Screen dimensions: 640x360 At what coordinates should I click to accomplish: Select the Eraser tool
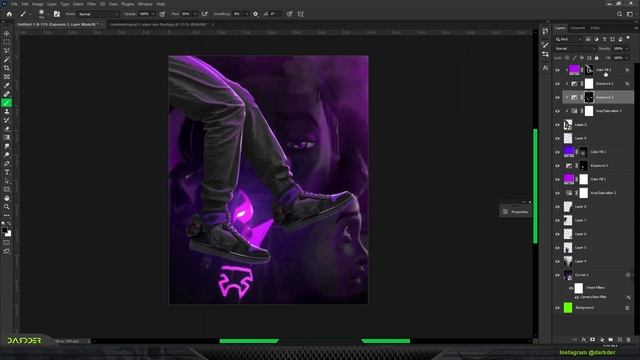click(x=7, y=129)
